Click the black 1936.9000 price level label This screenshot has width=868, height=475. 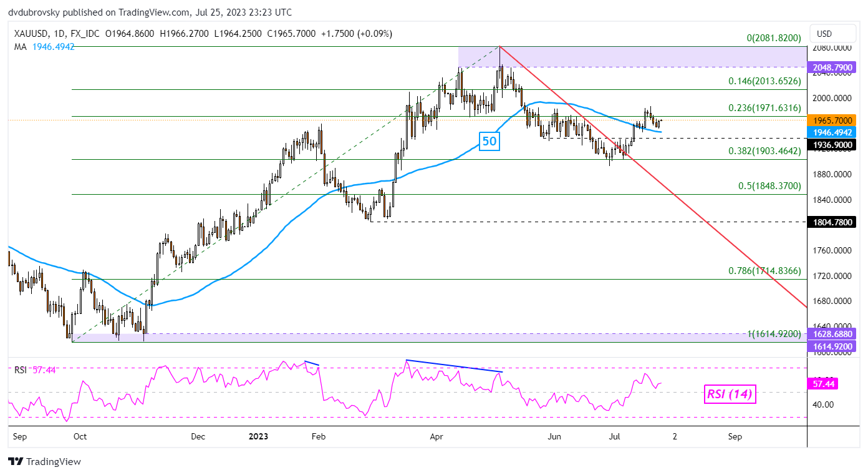pos(832,145)
